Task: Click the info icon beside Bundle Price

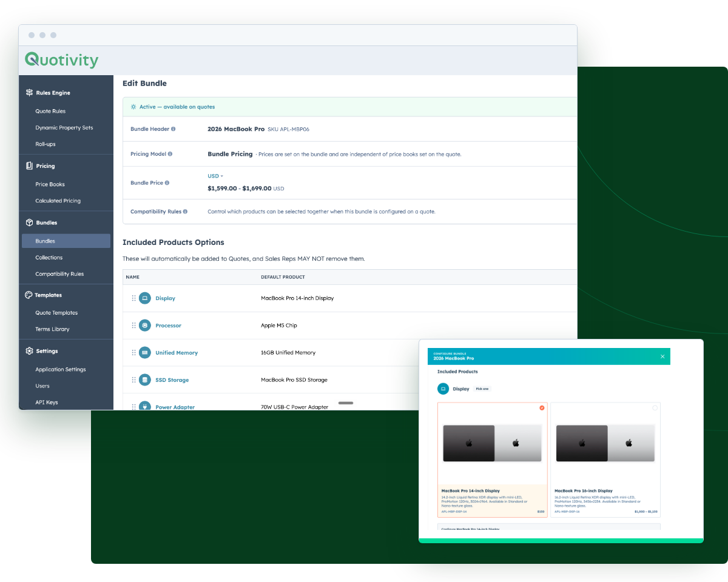Action: [167, 182]
